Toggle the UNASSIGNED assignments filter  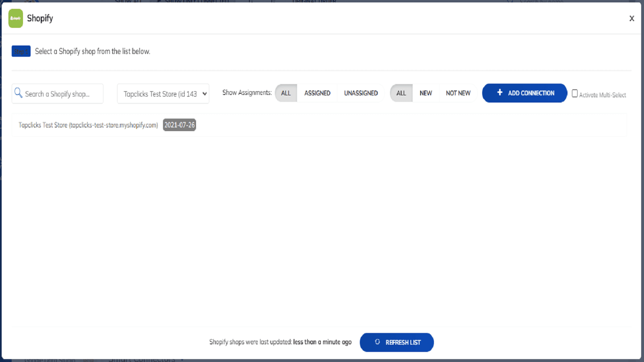(x=361, y=93)
